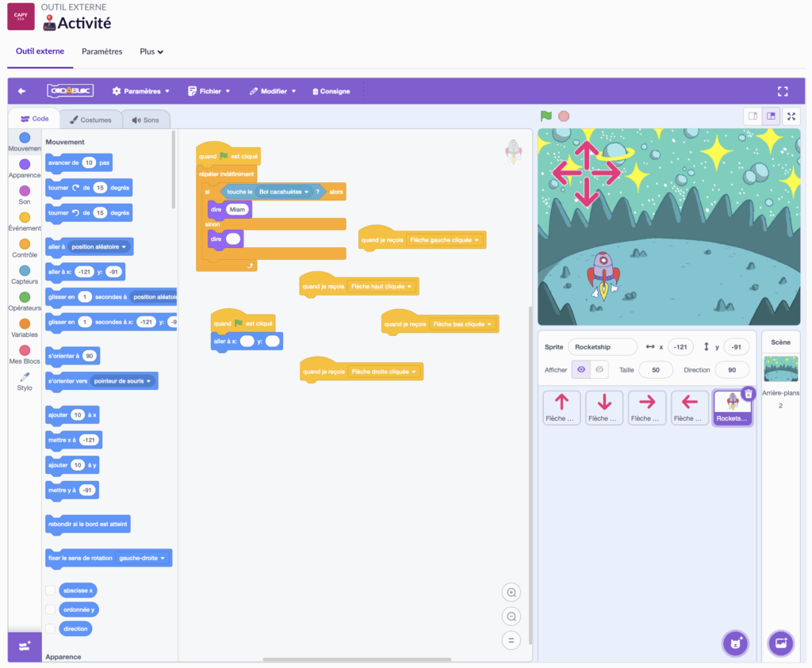Open the Paramètres page tab
This screenshot has width=812, height=668.
[x=102, y=52]
